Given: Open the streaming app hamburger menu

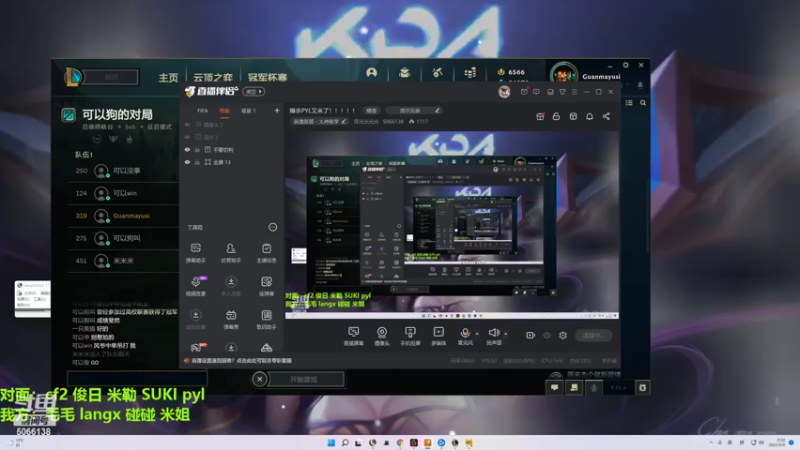Looking at the screenshot, I should [x=574, y=92].
